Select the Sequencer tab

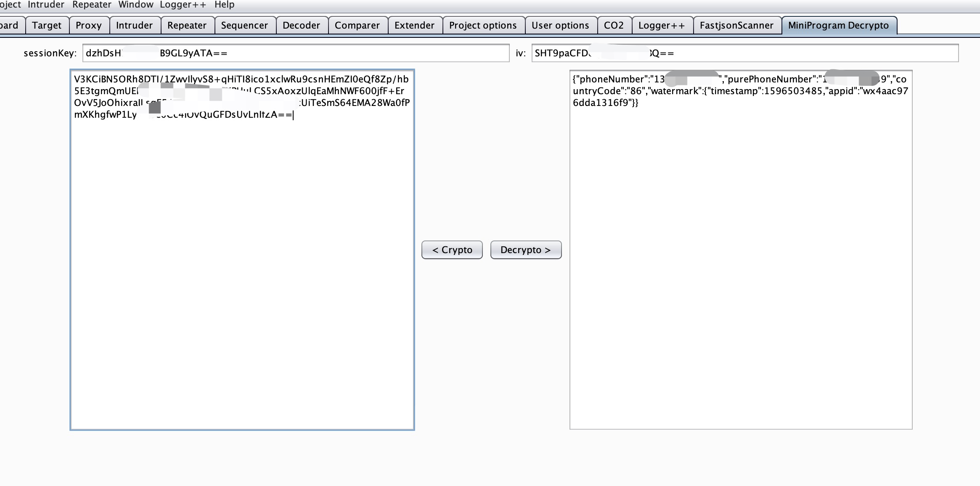pyautogui.click(x=244, y=25)
